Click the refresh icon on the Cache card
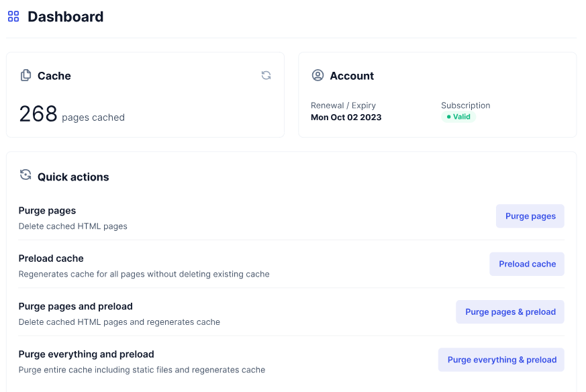Viewport: 586px width, 392px height. 266,75
